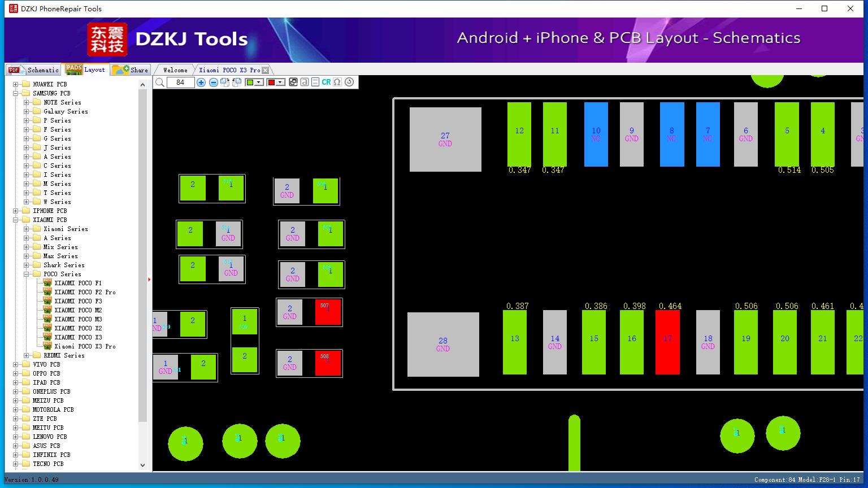Collapse the SAMSUNG PCB tree node

click(x=16, y=93)
